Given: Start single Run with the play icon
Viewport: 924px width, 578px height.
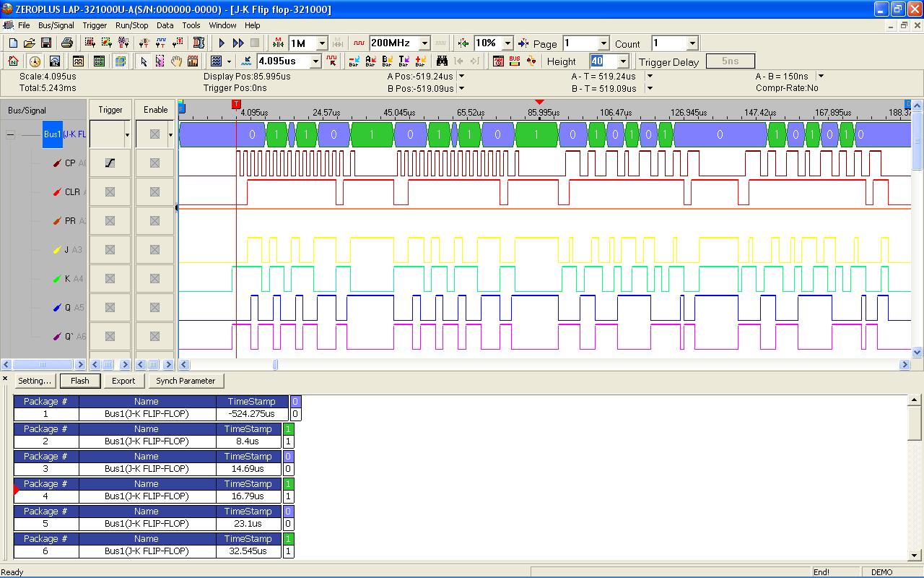Looking at the screenshot, I should point(222,43).
